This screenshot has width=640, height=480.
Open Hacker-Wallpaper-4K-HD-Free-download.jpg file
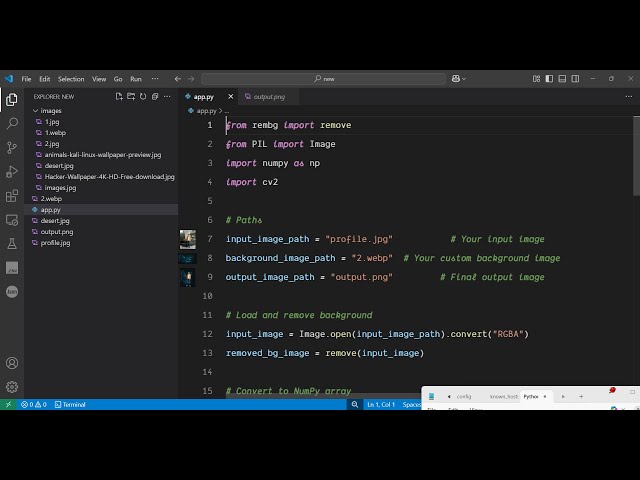(109, 177)
